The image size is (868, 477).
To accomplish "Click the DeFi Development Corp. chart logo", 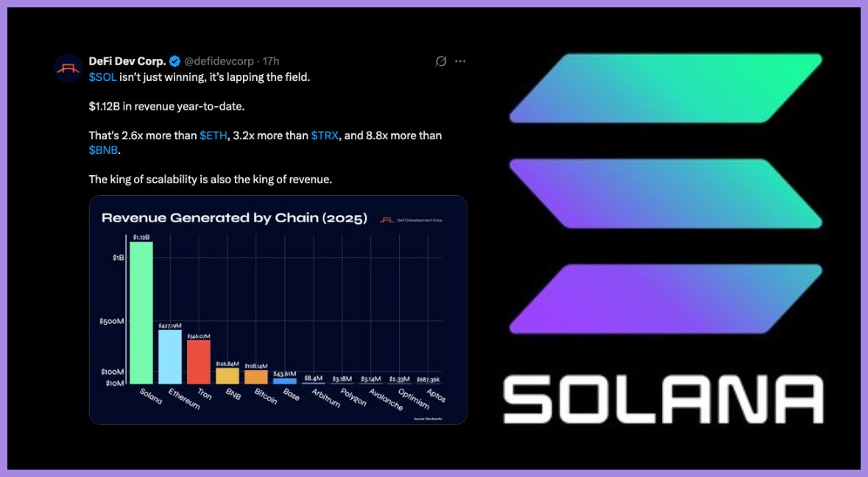I will (x=411, y=220).
